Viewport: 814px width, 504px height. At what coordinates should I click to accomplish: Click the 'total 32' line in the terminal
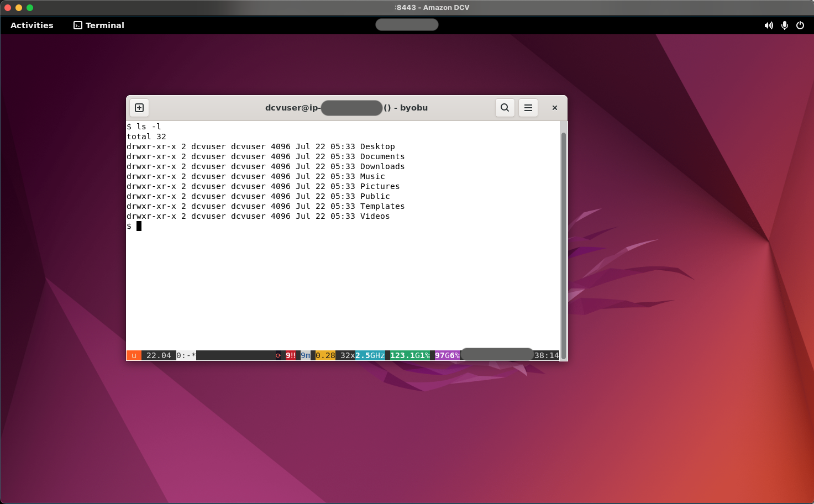click(146, 136)
